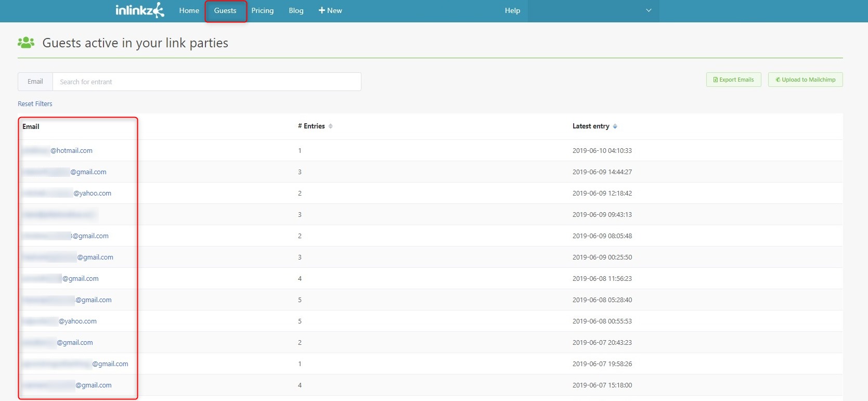This screenshot has height=401, width=868.
Task: Click the Email column header
Action: tap(31, 126)
